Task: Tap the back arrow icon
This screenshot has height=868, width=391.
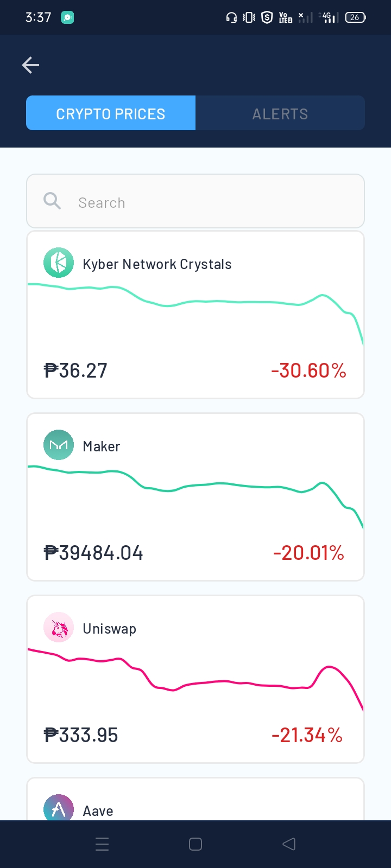Action: pos(30,65)
